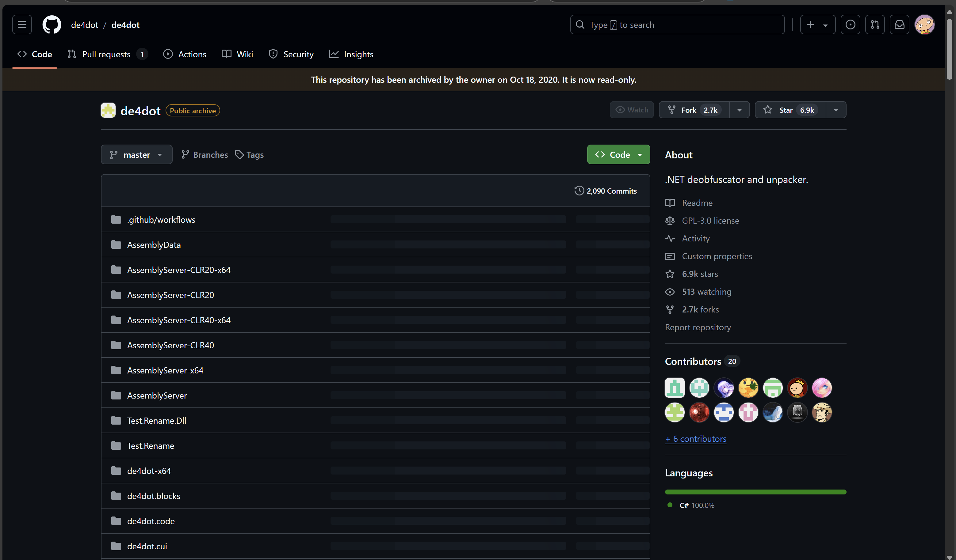The height and width of the screenshot is (560, 956).
Task: Open contributor avatar with pink anime hair
Action: (x=822, y=388)
